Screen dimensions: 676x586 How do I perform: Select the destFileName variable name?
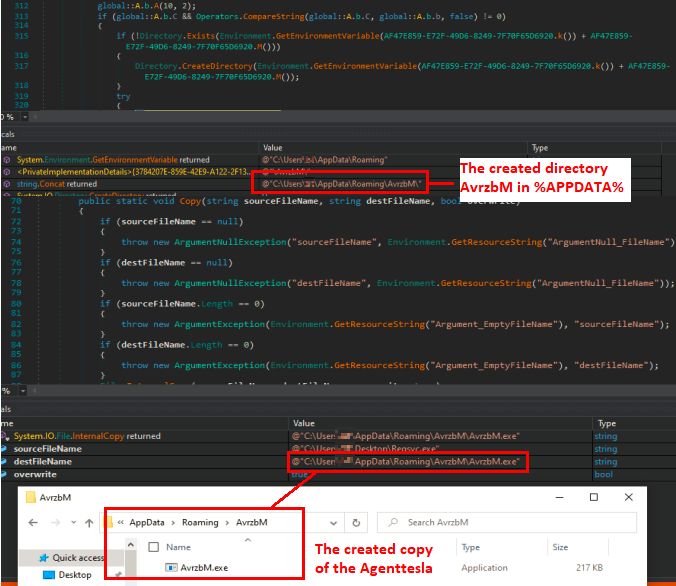(x=43, y=461)
